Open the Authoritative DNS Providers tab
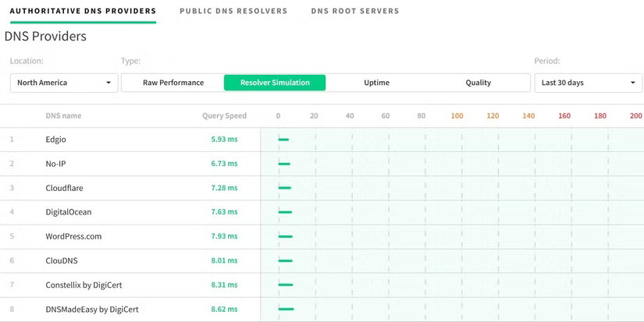Viewport: 644px width, 322px height. [x=83, y=11]
